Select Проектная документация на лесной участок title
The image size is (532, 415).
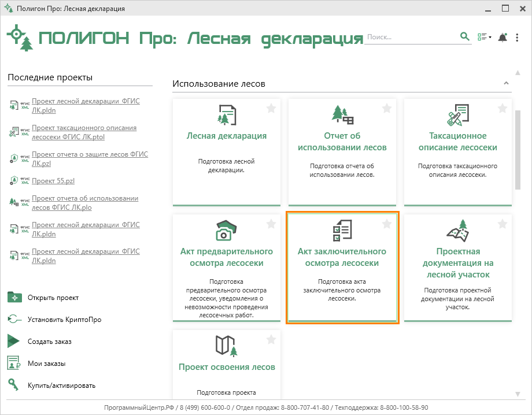pyautogui.click(x=458, y=263)
